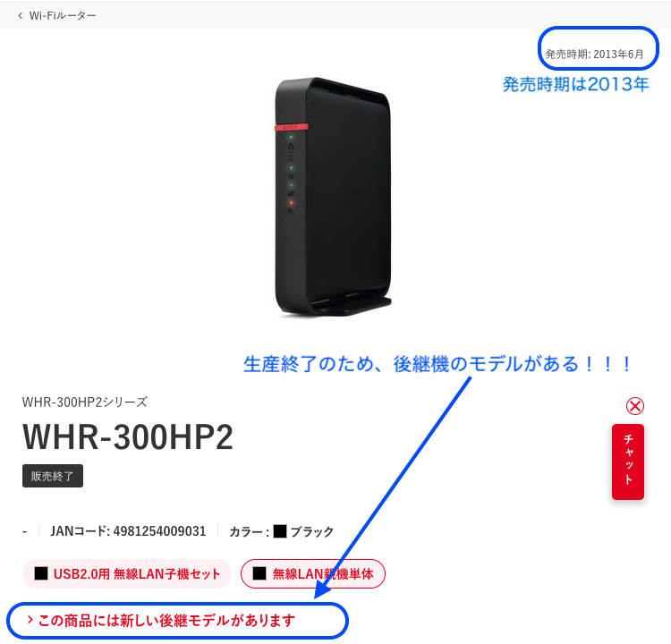Click the router product image
Viewport: 671px width, 644px height.
point(333,197)
